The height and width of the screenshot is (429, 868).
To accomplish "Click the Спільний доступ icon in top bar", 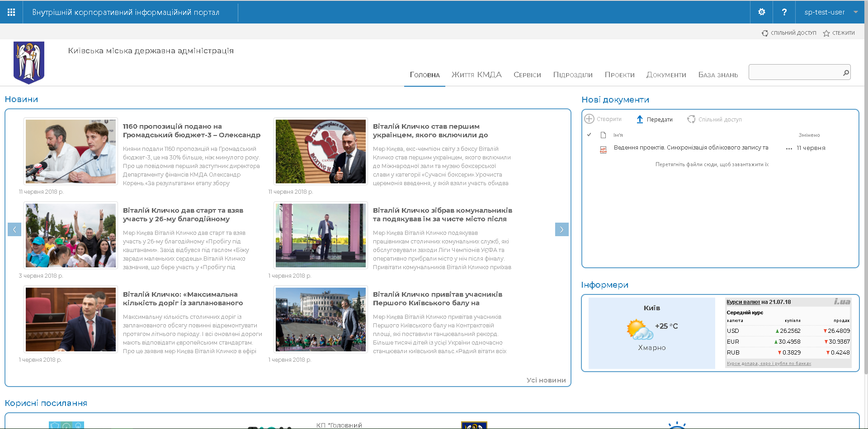I will tap(765, 33).
